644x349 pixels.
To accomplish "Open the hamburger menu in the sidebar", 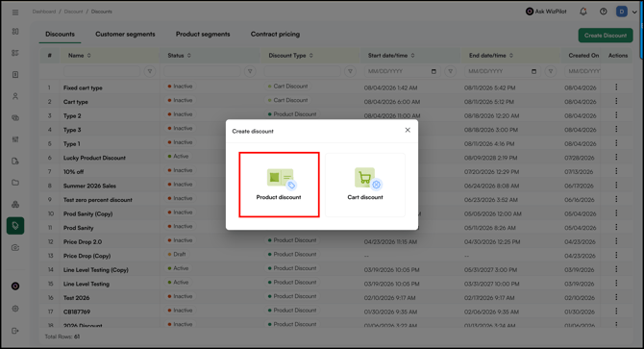I will 15,12.
